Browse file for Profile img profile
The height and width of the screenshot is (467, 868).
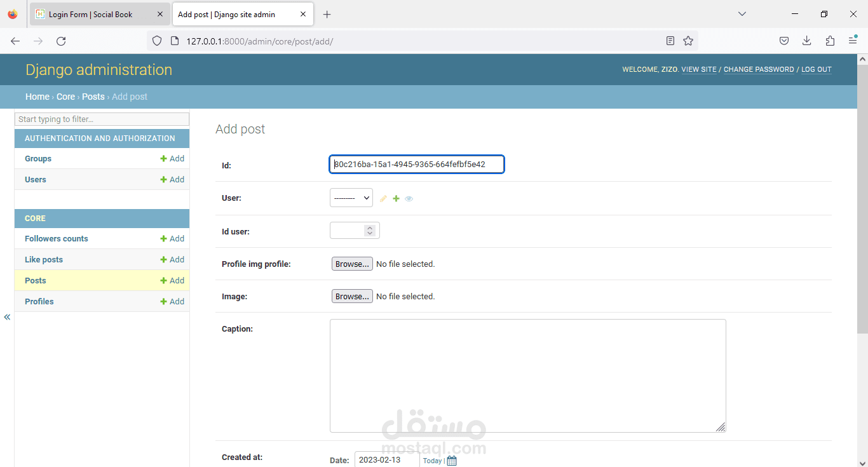click(x=352, y=264)
